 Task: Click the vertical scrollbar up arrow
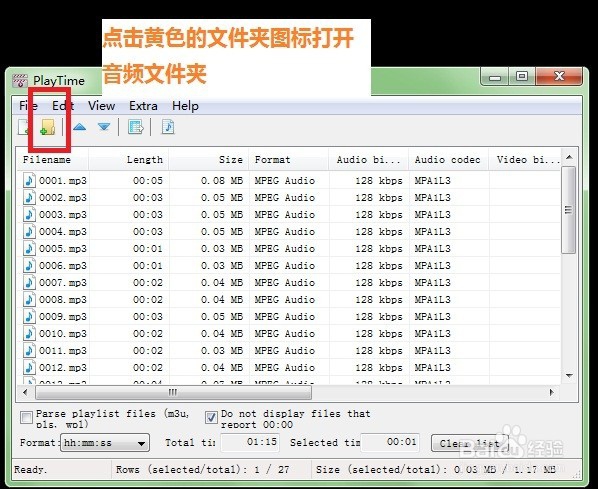[569, 157]
